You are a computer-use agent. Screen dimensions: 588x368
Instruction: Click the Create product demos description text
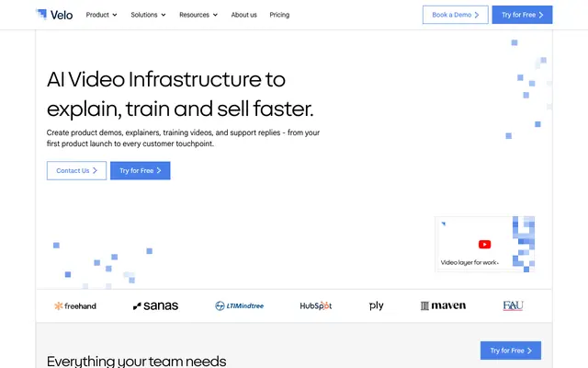(183, 138)
